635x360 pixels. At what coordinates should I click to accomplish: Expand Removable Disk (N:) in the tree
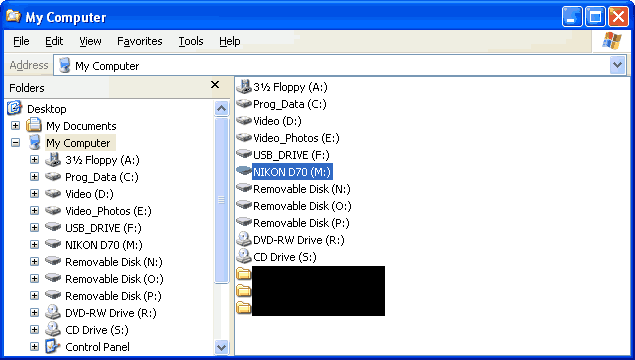(34, 262)
